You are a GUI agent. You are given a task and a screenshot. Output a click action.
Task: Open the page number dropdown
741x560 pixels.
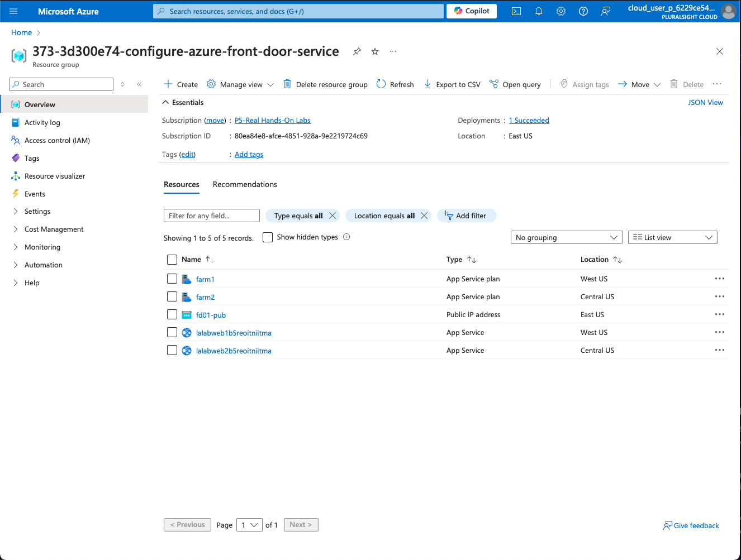point(249,525)
